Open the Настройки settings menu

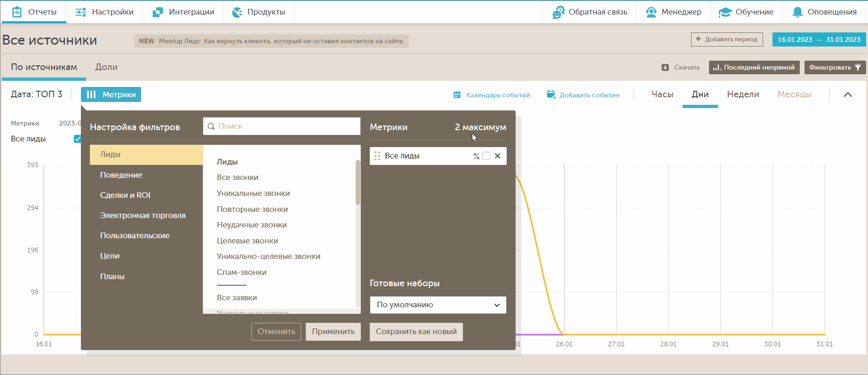[104, 12]
